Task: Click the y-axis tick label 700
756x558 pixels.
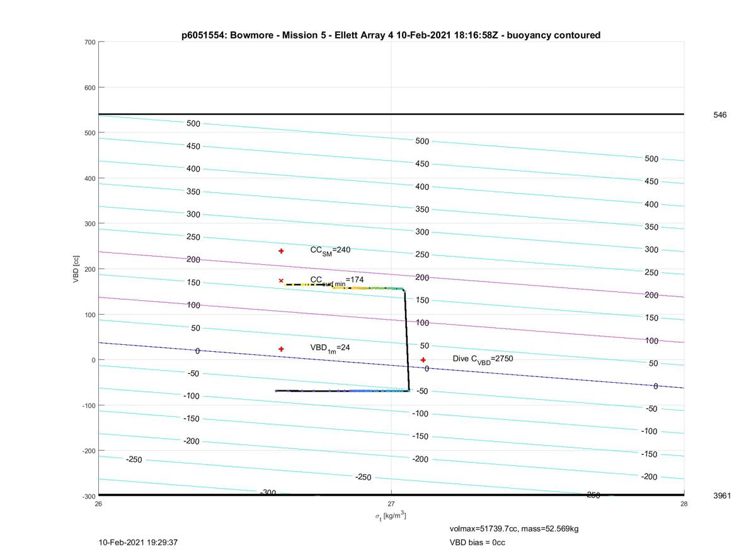Action: [89, 42]
